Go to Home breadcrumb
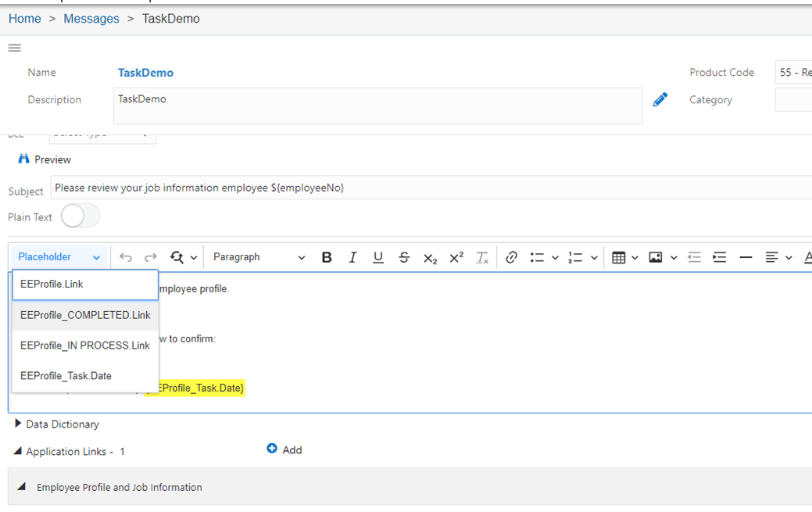The image size is (812, 512). tap(25, 19)
